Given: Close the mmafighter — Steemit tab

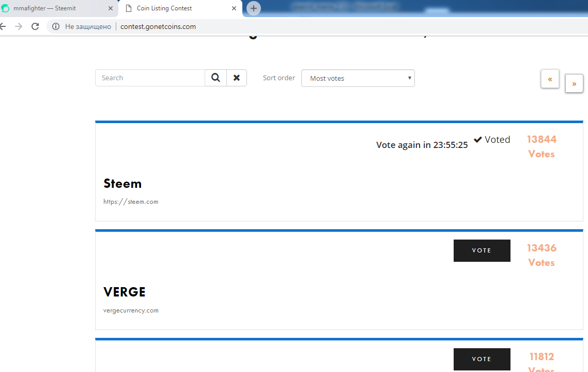Looking at the screenshot, I should [x=110, y=8].
